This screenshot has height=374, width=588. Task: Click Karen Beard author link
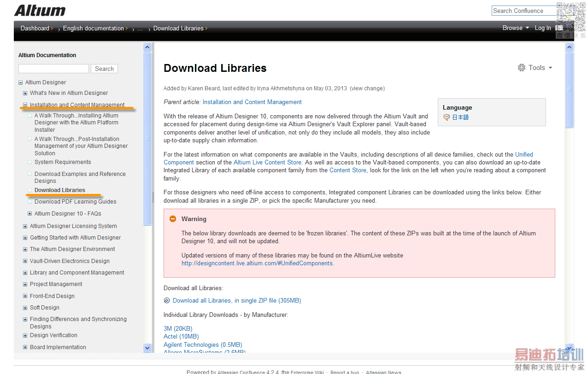pyautogui.click(x=204, y=88)
